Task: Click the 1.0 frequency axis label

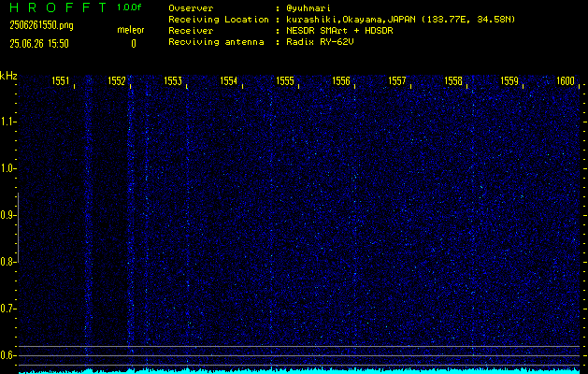Action: click(7, 168)
